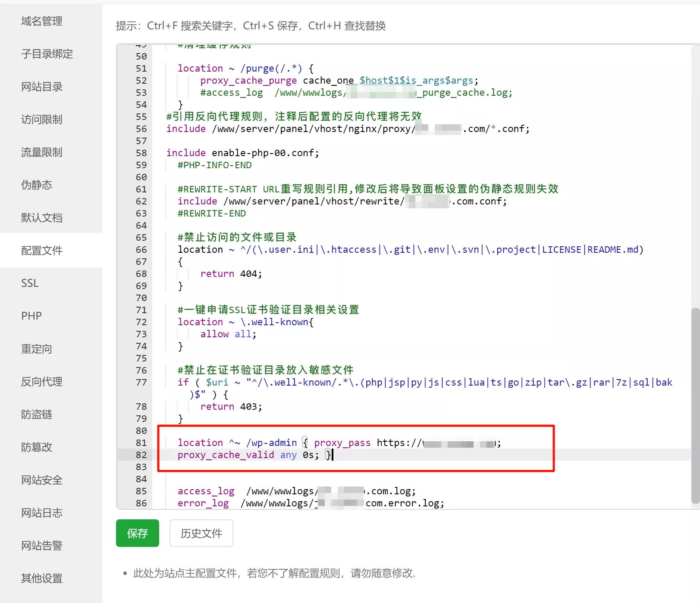Open the 流量限制 settings

click(x=41, y=152)
